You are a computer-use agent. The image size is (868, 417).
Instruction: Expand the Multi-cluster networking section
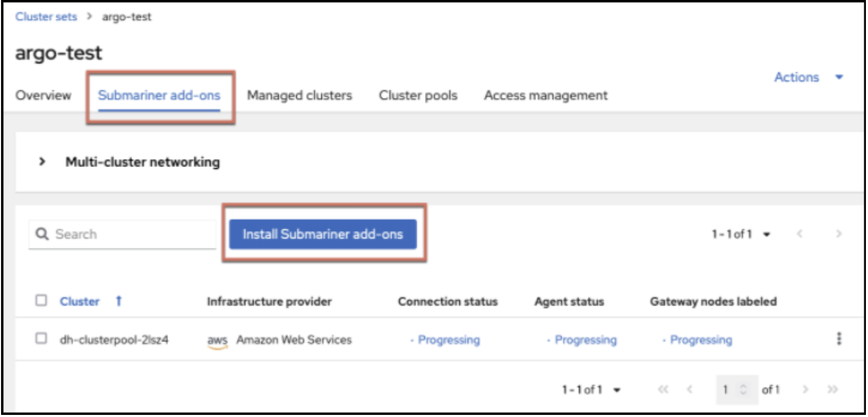point(42,162)
